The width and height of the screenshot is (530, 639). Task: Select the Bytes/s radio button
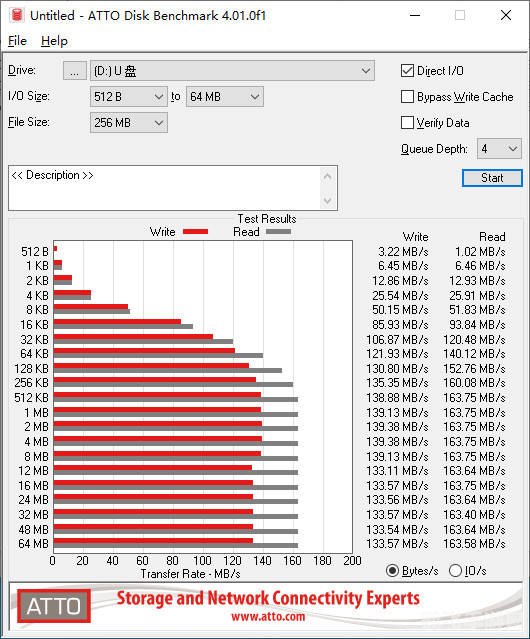click(392, 571)
